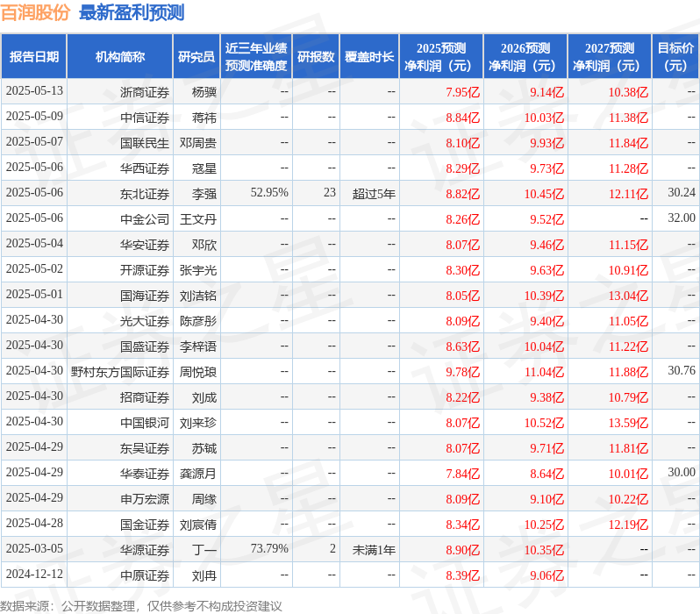The image size is (700, 614).
Task: Click the 数据来源 disclaimer footnote
Action: tap(141, 606)
